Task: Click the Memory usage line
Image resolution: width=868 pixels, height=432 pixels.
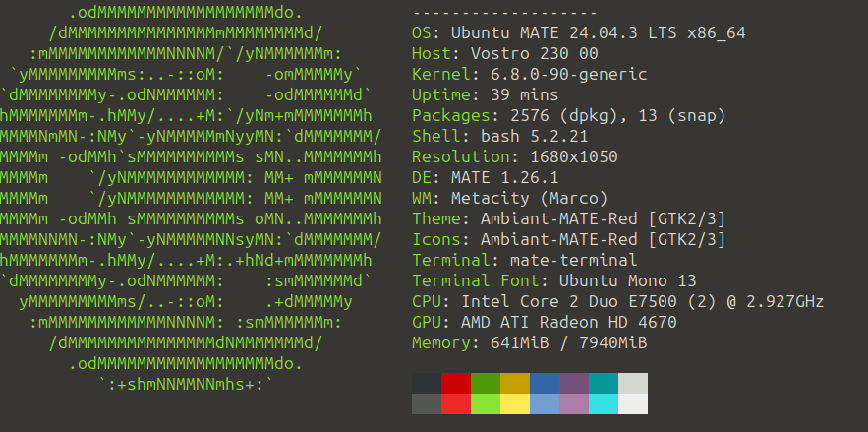Action: [x=529, y=342]
